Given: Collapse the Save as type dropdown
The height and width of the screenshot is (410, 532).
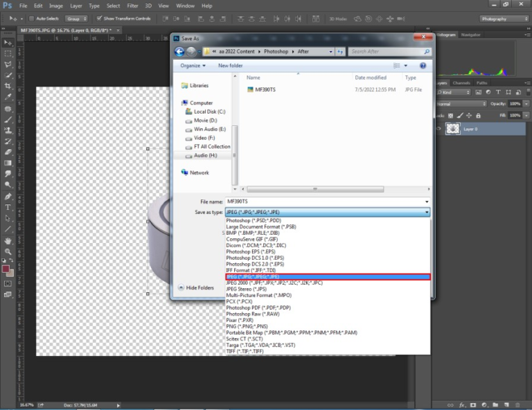Looking at the screenshot, I should tap(427, 213).
